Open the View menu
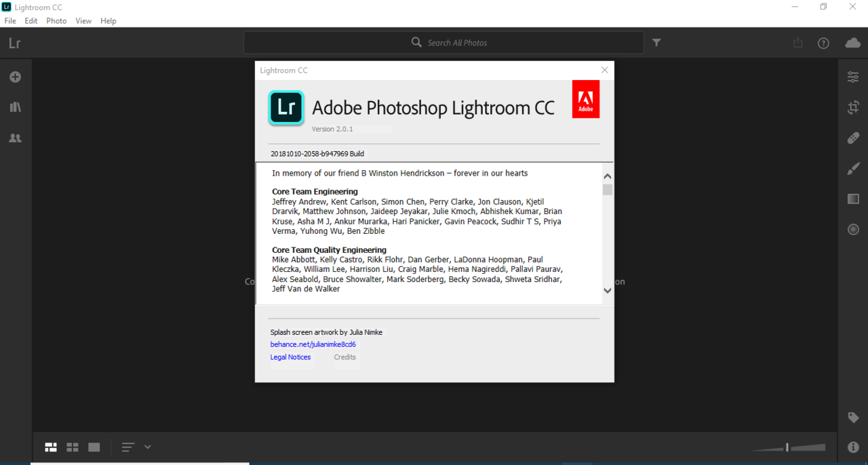 (x=83, y=21)
